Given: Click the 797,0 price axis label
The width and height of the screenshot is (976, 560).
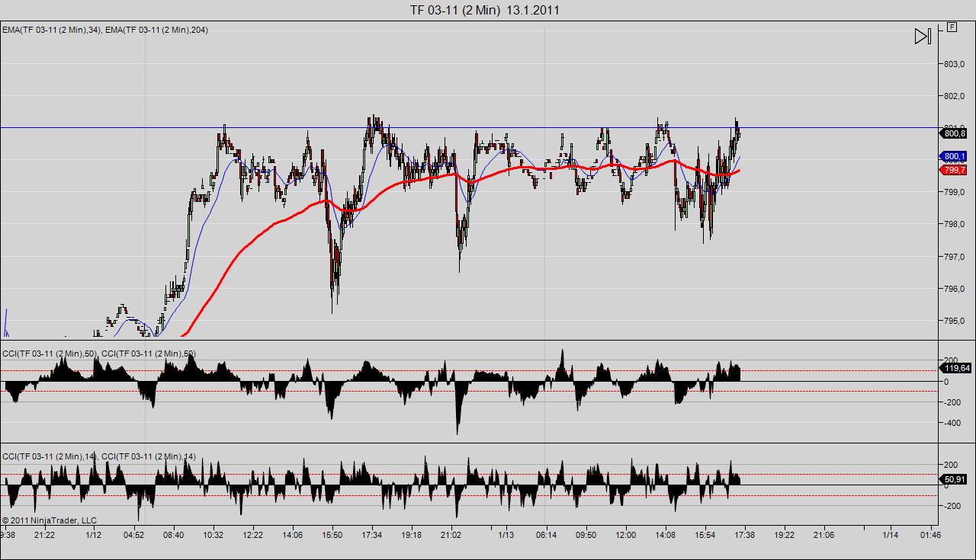Looking at the screenshot, I should pyautogui.click(x=955, y=257).
